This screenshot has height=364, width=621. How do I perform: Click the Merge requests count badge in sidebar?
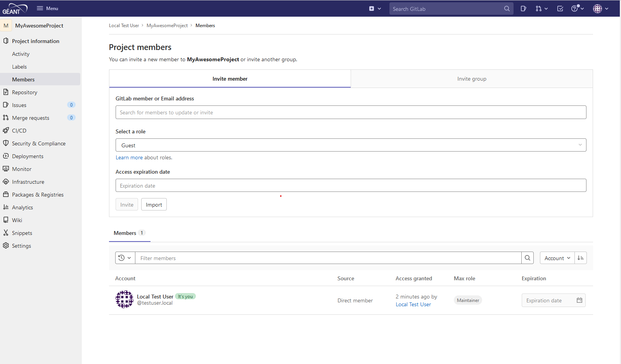(71, 117)
